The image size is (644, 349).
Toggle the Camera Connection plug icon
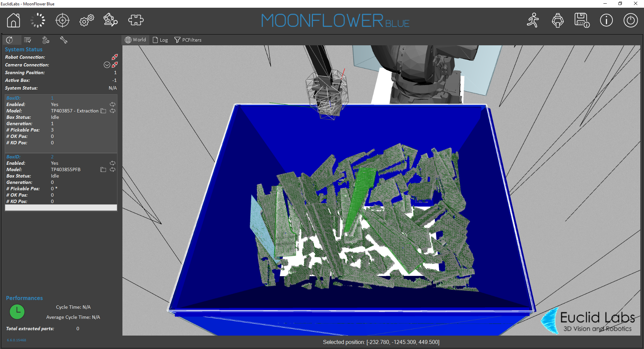(x=115, y=65)
